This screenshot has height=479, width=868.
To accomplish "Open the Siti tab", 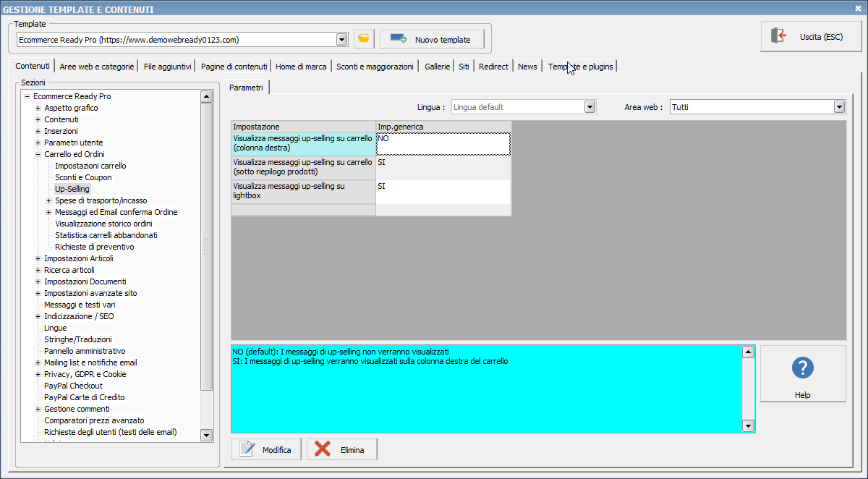I will pos(464,66).
